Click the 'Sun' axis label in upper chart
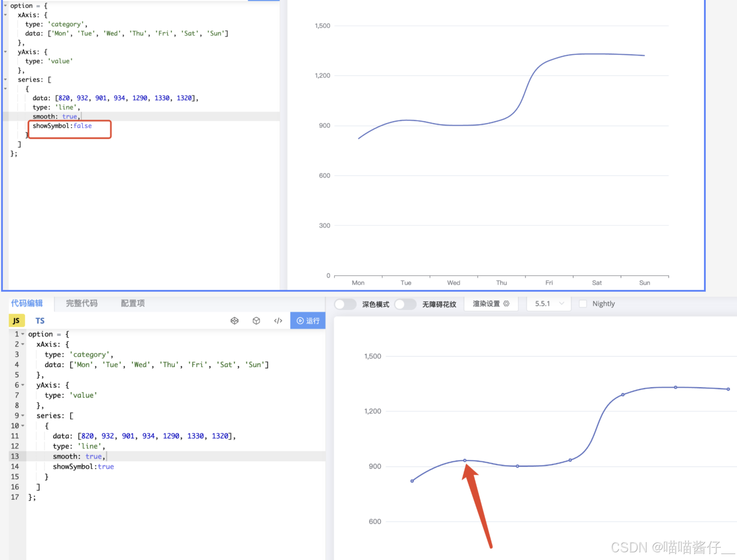The height and width of the screenshot is (560, 737). point(644,283)
